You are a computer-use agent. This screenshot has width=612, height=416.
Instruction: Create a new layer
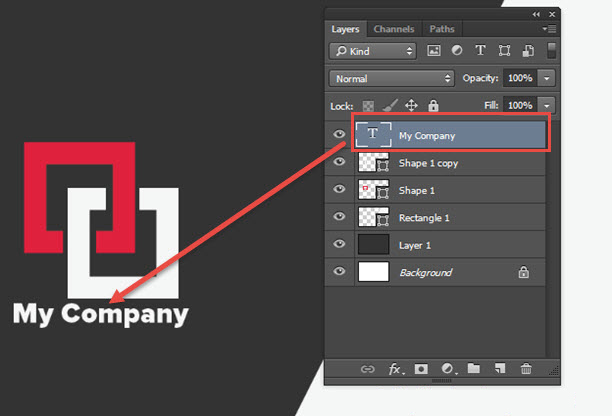point(500,368)
